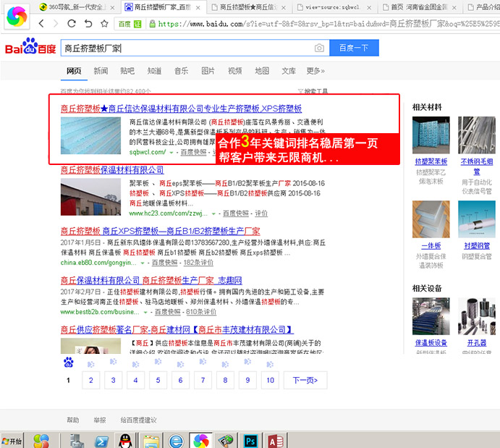
Task: Open 丰茂建材有限公司 result title
Action: [x=177, y=330]
